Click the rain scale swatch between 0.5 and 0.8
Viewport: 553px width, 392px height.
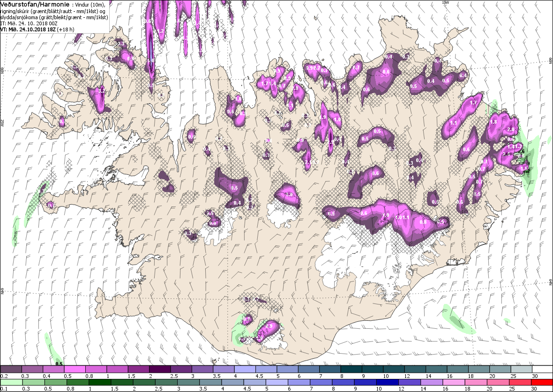click(x=55, y=383)
